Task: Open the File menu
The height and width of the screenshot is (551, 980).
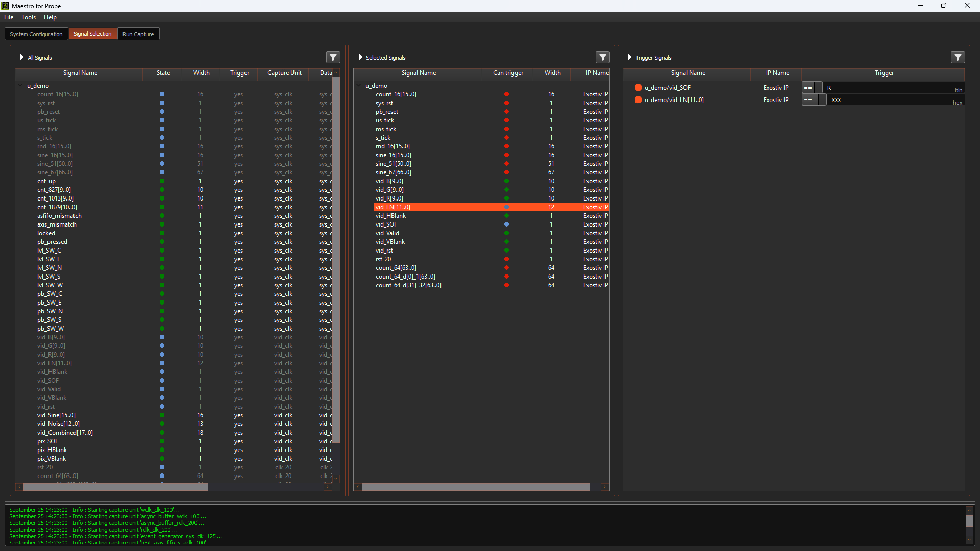Action: click(9, 17)
